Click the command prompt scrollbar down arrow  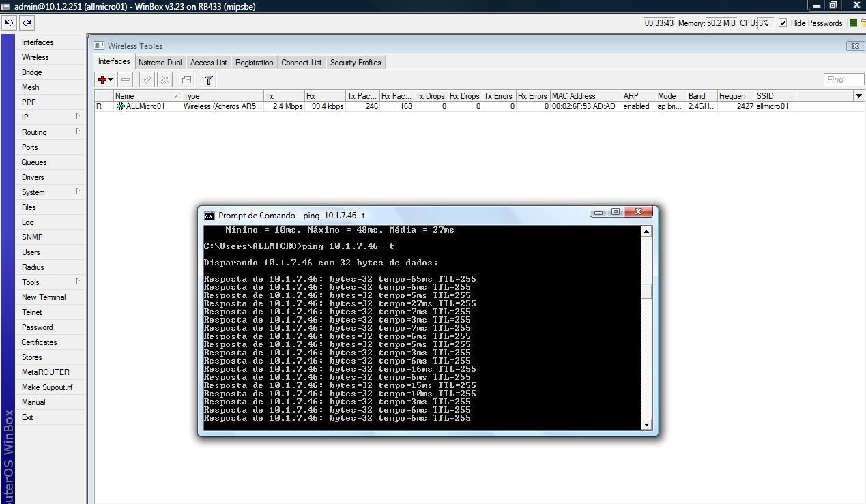coord(646,425)
